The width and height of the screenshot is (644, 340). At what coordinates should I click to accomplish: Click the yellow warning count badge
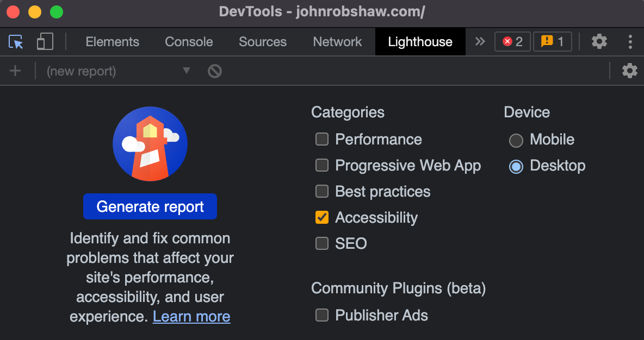(x=552, y=42)
